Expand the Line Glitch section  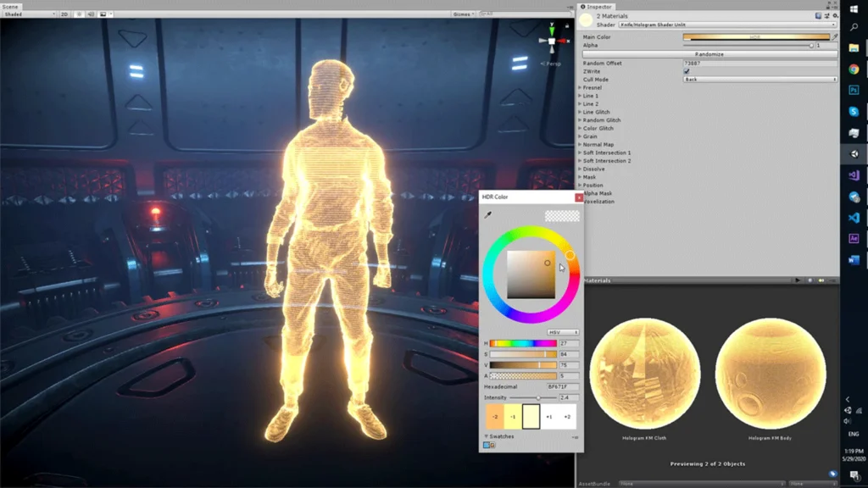pyautogui.click(x=594, y=112)
